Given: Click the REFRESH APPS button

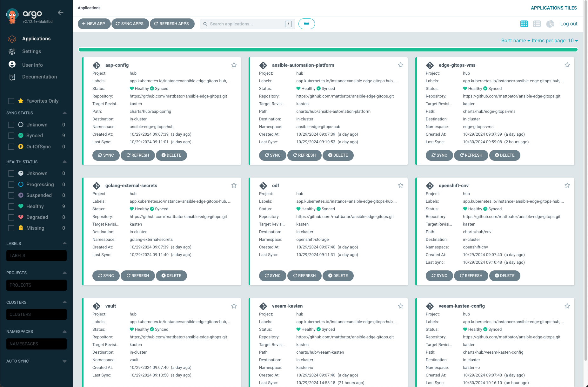Looking at the screenshot, I should pyautogui.click(x=172, y=24).
